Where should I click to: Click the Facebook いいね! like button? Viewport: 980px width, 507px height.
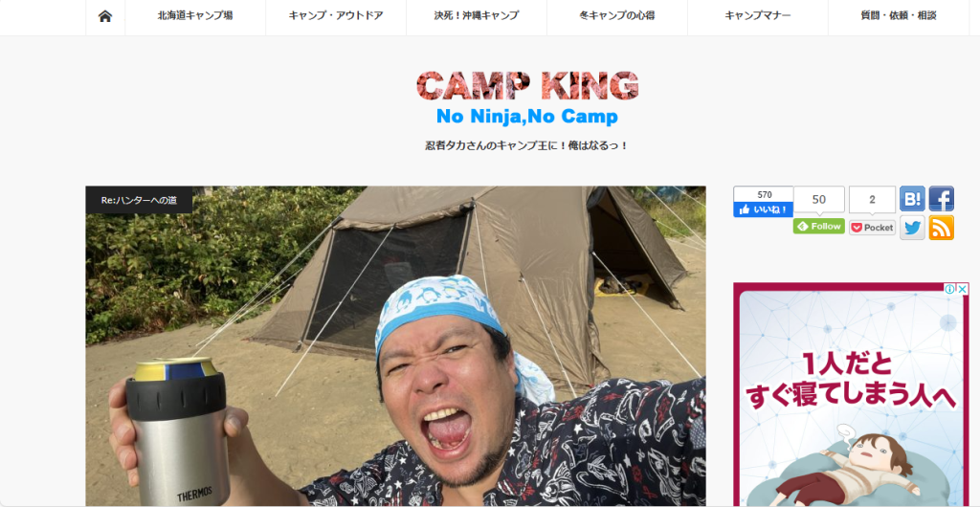(763, 209)
